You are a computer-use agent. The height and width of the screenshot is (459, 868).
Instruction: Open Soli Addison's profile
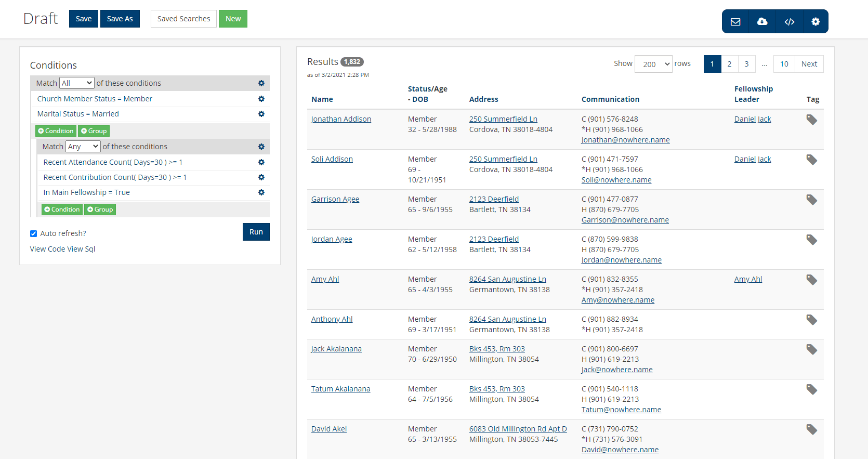332,159
